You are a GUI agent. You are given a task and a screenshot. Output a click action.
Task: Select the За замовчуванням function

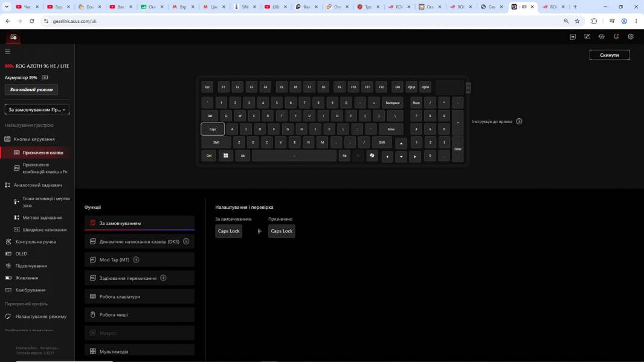tap(139, 223)
